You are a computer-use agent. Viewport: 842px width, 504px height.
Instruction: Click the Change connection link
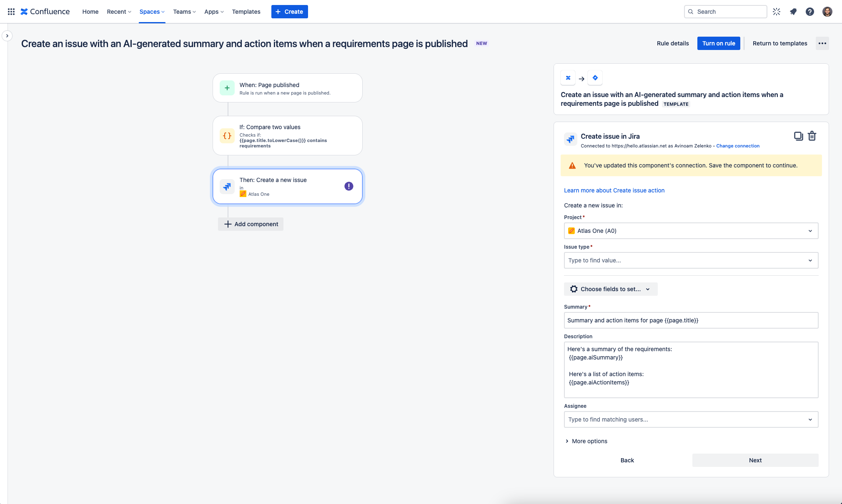tap(737, 146)
